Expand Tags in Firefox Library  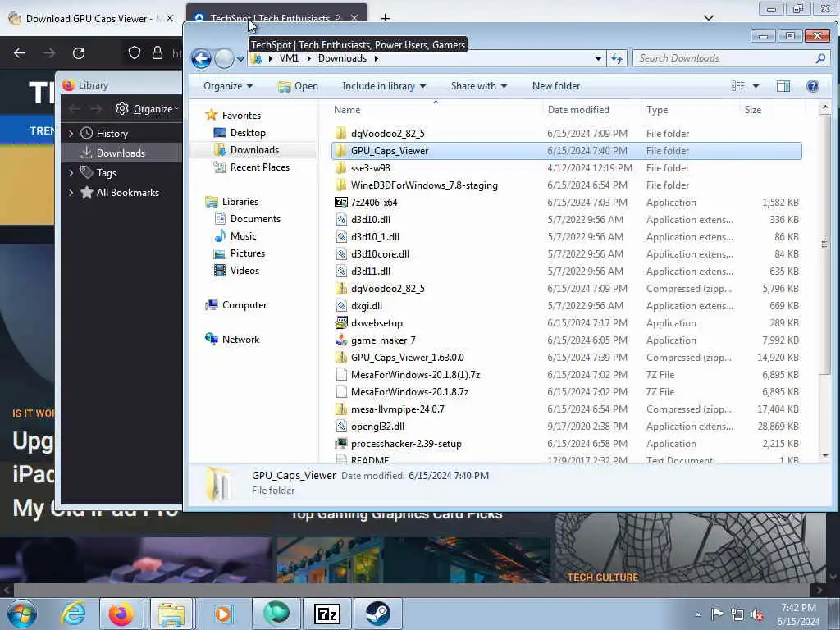(71, 172)
